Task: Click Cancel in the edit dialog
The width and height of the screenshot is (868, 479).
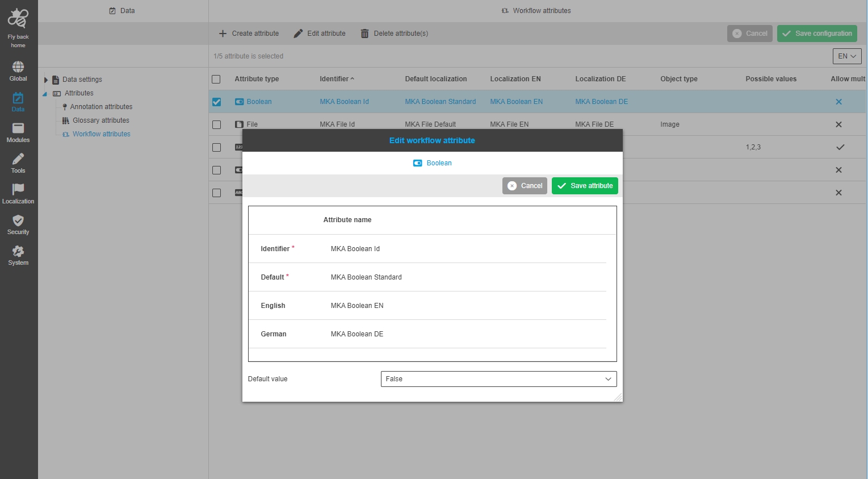Action: coord(525,186)
